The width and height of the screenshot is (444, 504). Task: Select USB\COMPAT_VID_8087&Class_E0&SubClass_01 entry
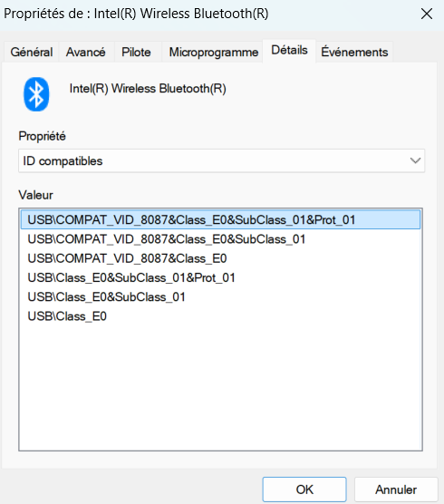coord(221,239)
